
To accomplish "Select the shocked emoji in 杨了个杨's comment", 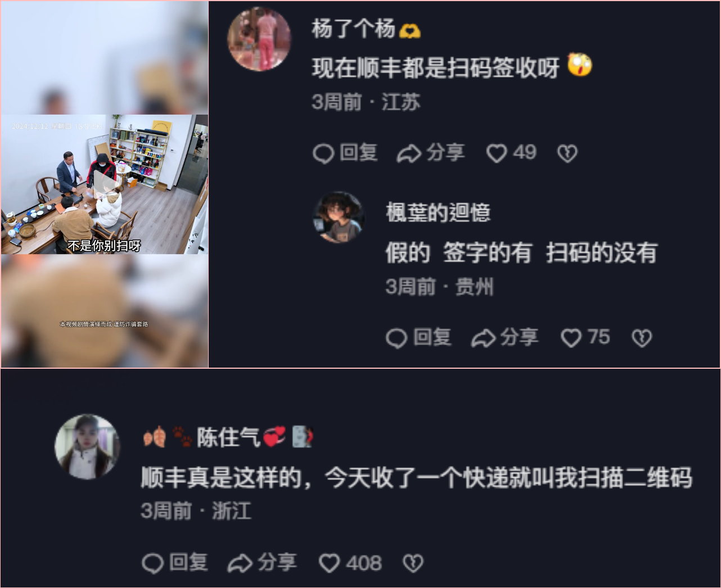I will [580, 65].
